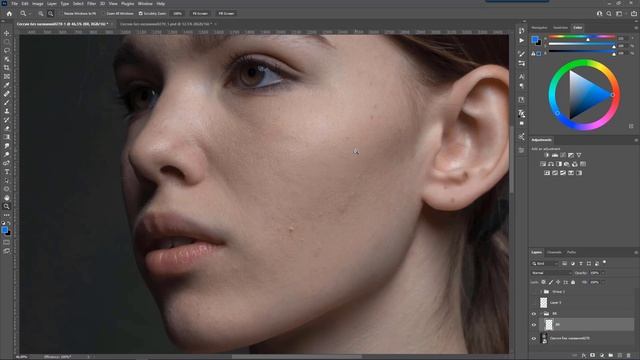Open the Actions panel play icon
The width and height of the screenshot is (640, 360).
[522, 41]
